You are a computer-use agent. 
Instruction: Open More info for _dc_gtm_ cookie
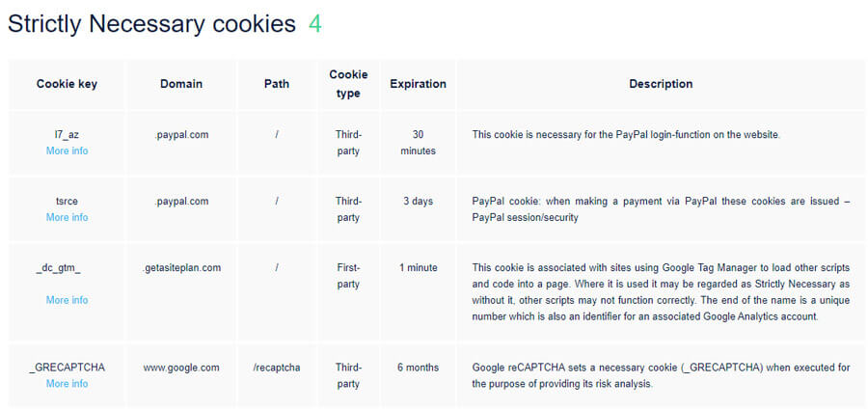pyautogui.click(x=67, y=300)
